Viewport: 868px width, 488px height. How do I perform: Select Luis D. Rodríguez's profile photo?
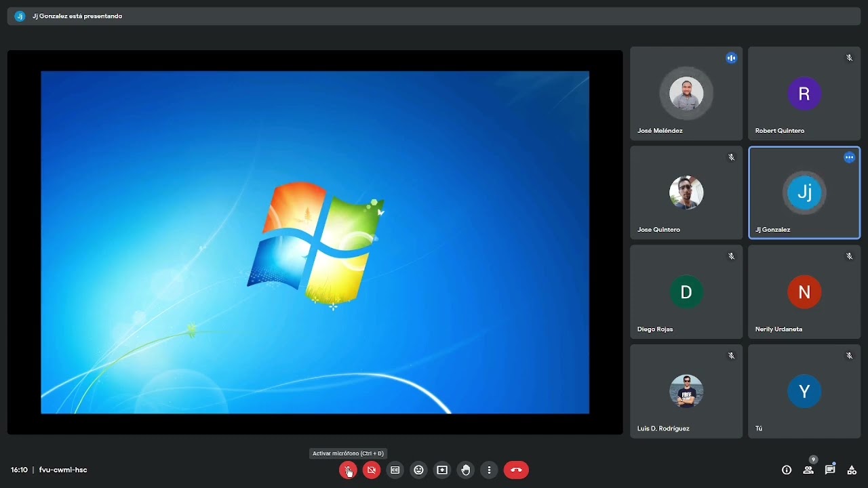pos(686,391)
